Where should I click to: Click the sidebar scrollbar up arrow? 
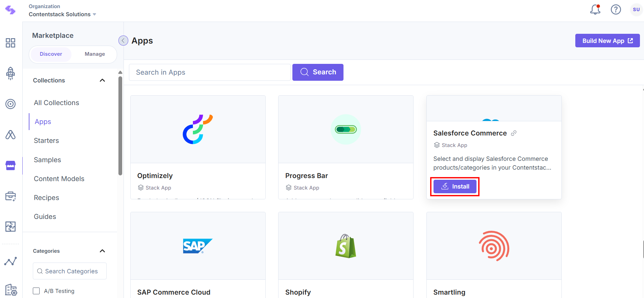pos(120,72)
